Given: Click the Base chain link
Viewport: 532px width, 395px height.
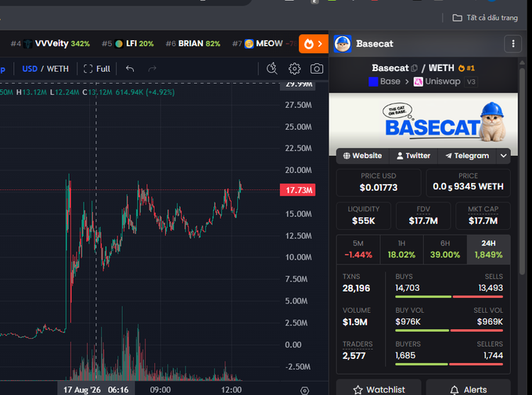Looking at the screenshot, I should tap(384, 81).
